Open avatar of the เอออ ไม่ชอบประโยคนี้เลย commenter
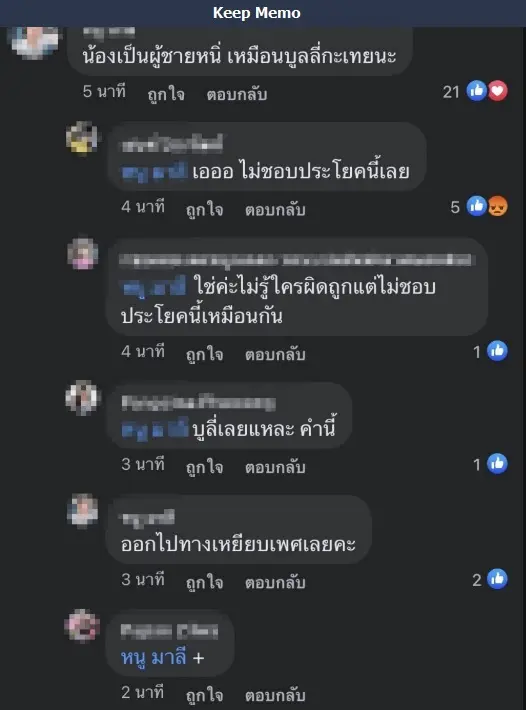Viewport: 526px width, 710px height. coord(82,138)
